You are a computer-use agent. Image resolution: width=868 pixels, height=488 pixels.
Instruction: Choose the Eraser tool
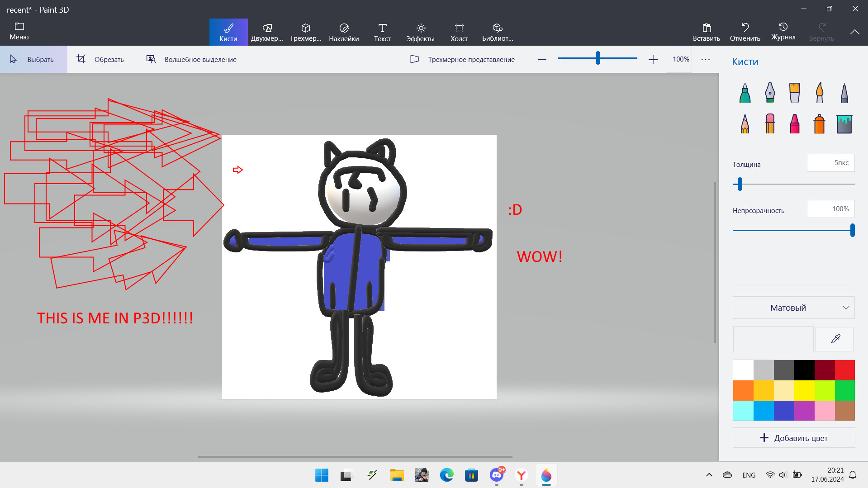pos(769,124)
